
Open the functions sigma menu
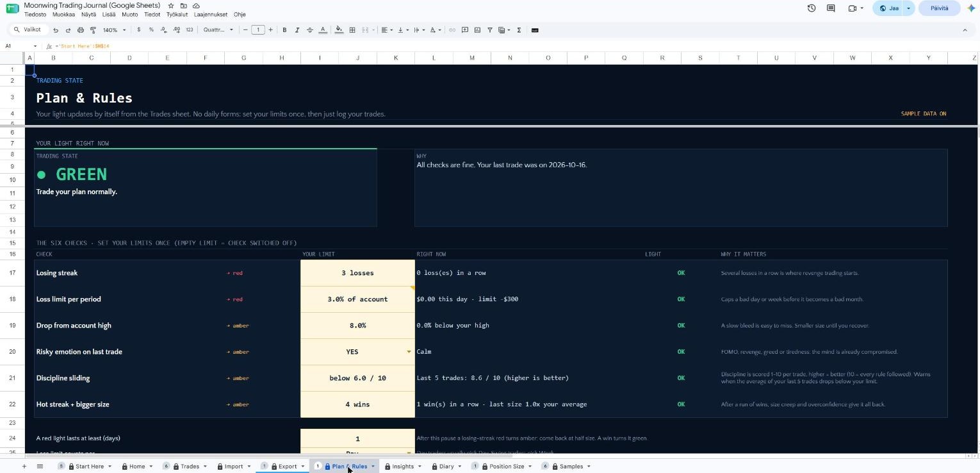pos(519,30)
